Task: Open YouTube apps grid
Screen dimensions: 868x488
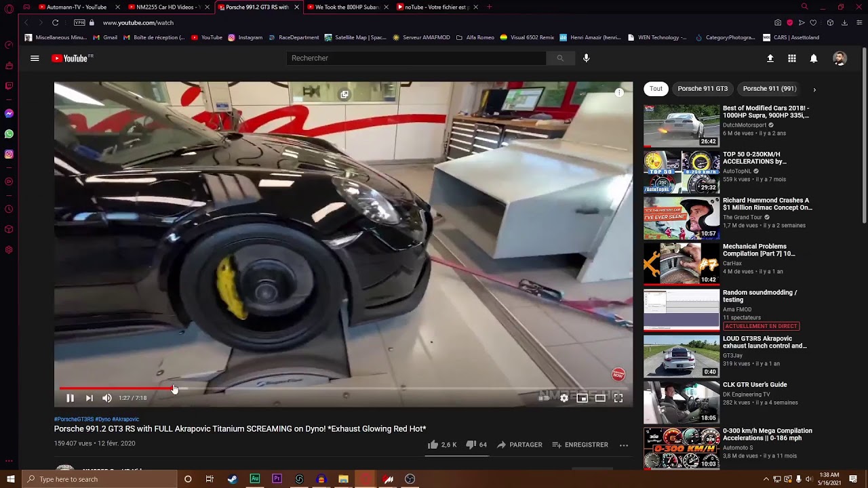Action: point(792,58)
